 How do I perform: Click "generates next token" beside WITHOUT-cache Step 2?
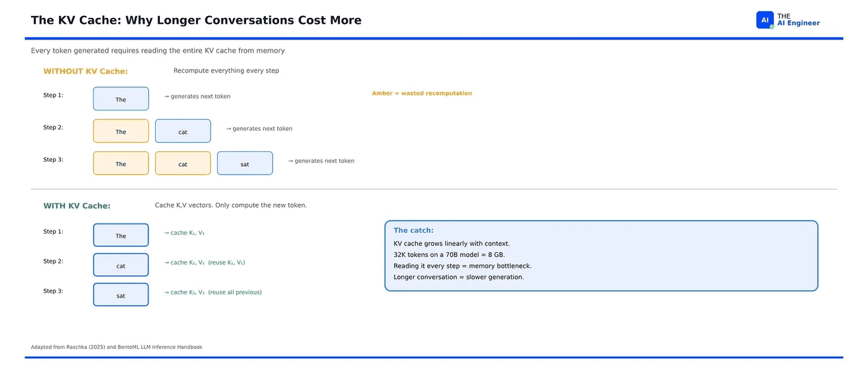(x=259, y=129)
